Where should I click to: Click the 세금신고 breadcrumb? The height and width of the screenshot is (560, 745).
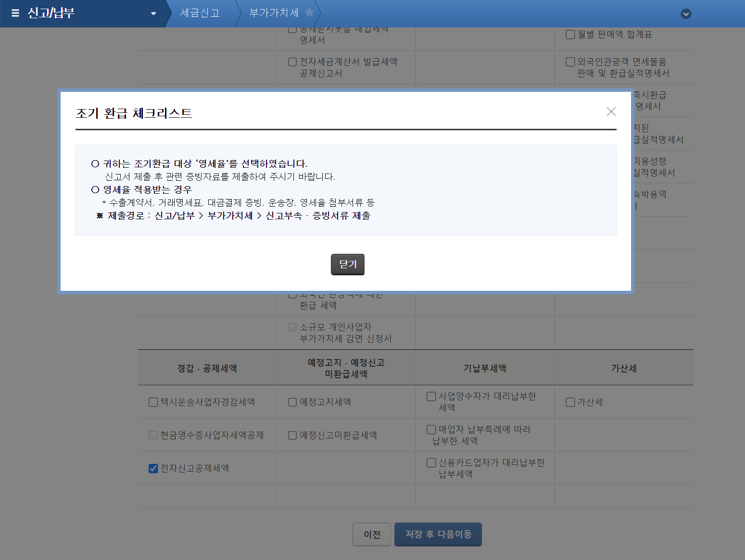point(200,13)
